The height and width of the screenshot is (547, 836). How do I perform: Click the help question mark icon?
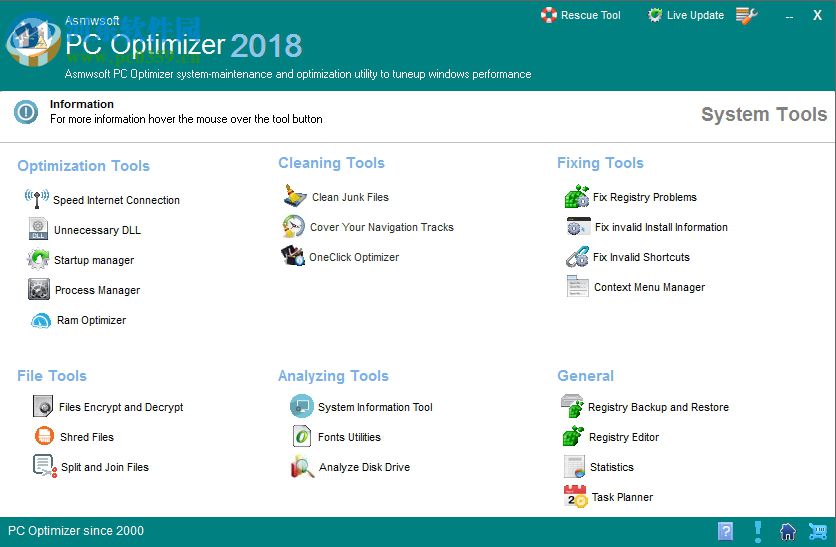(726, 531)
